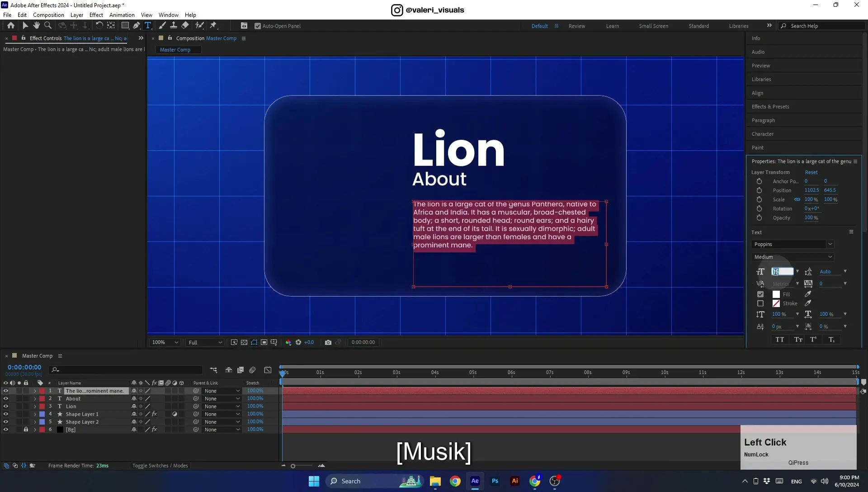Toggle visibility of Shape Layer 1

pyautogui.click(x=6, y=414)
